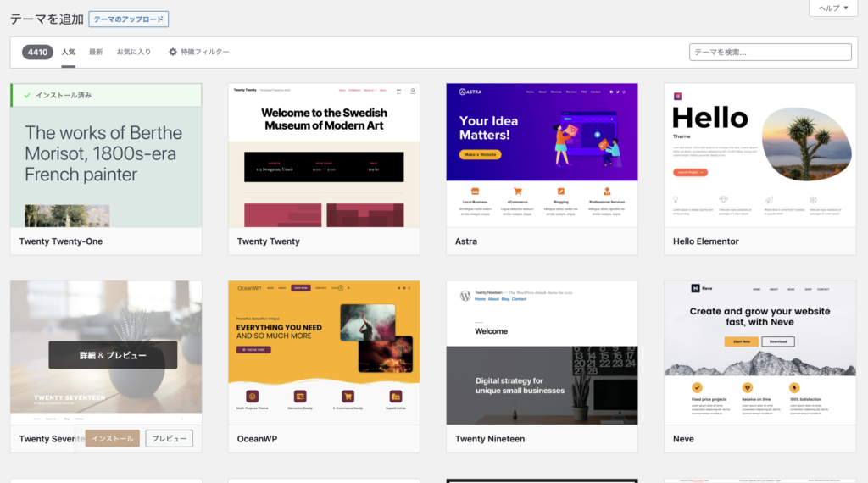
Task: Open the Neve theme thumbnail
Action: pos(760,353)
